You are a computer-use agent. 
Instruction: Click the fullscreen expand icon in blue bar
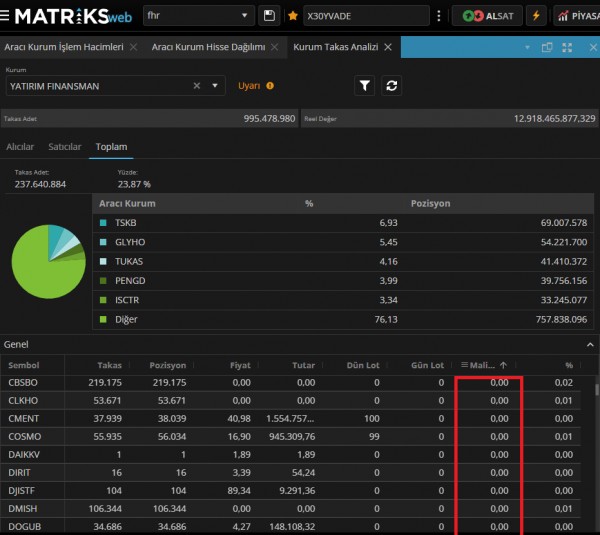coord(567,47)
